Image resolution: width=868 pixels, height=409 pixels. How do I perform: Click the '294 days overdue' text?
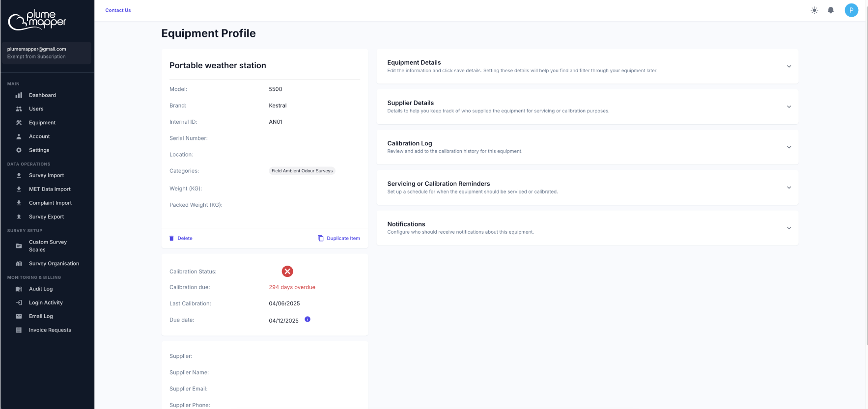[292, 287]
